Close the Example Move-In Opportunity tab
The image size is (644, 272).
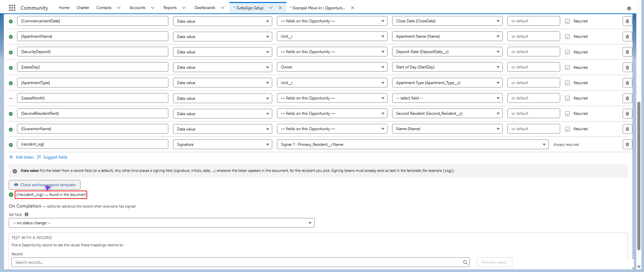(352, 8)
